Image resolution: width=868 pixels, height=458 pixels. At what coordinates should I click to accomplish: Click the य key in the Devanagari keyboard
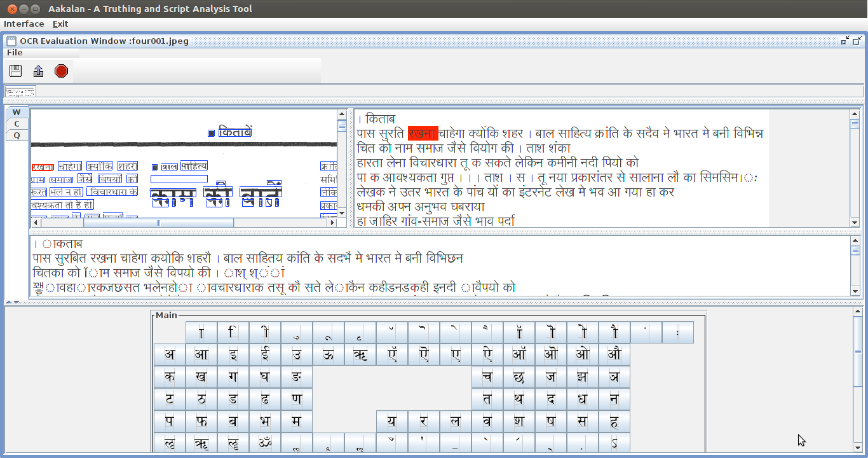pyautogui.click(x=392, y=421)
